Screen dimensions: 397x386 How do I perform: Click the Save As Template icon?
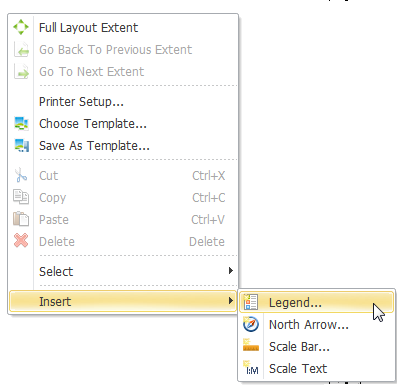[21, 145]
